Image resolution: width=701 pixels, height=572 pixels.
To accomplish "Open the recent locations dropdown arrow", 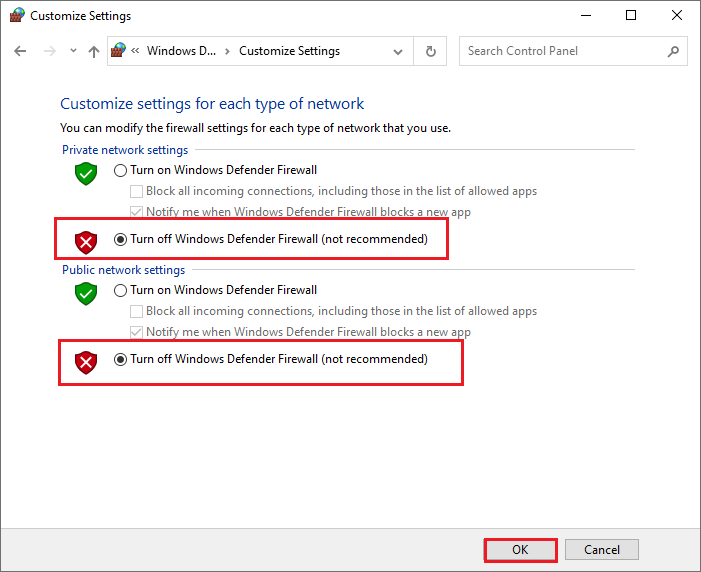I will coord(73,51).
